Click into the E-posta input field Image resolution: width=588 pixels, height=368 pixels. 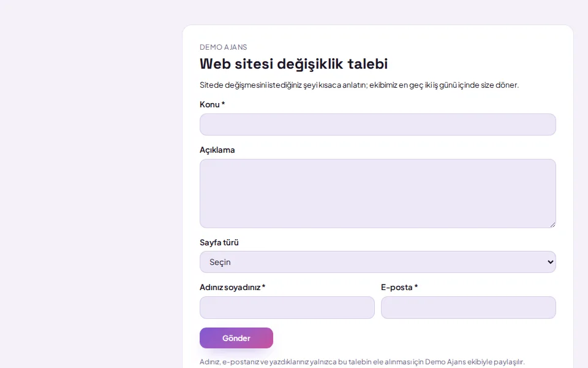click(469, 307)
